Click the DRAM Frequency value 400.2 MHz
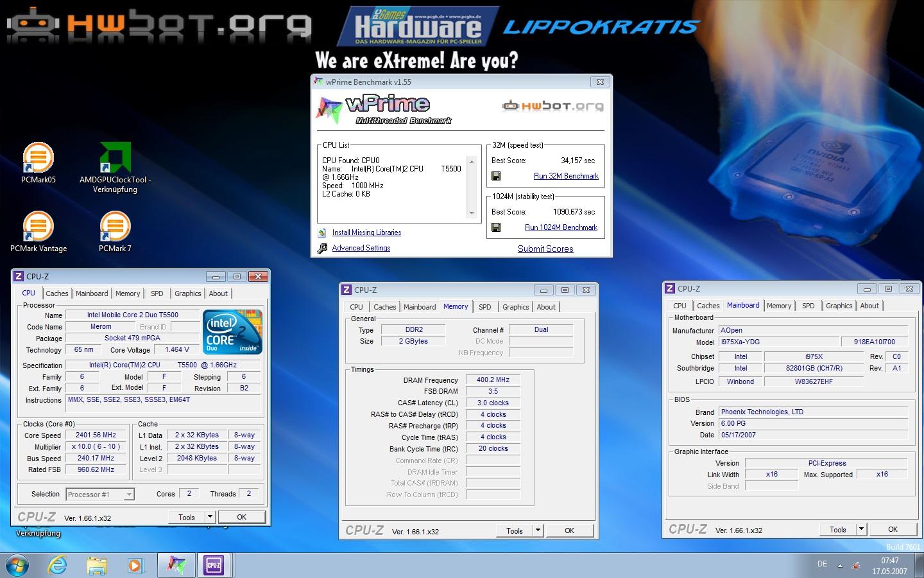This screenshot has width=924, height=578. (x=493, y=380)
